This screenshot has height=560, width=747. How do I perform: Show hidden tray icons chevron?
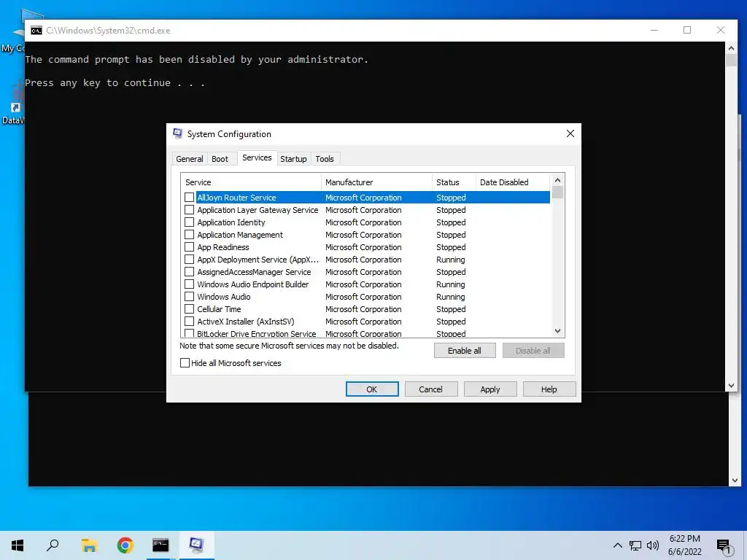(617, 545)
